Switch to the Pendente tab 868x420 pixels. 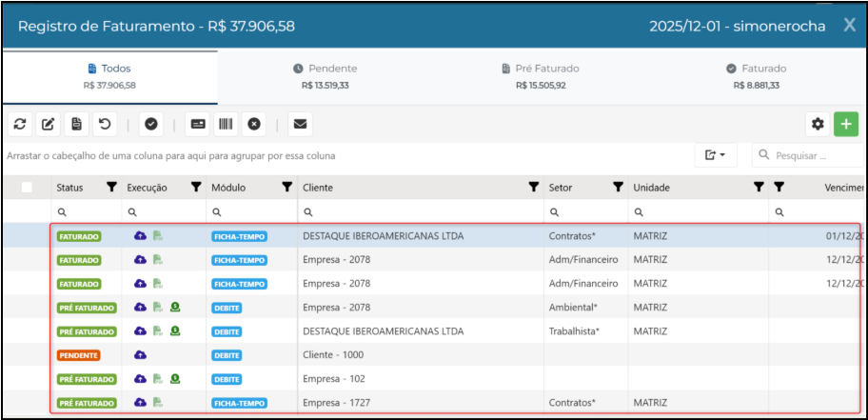[325, 76]
